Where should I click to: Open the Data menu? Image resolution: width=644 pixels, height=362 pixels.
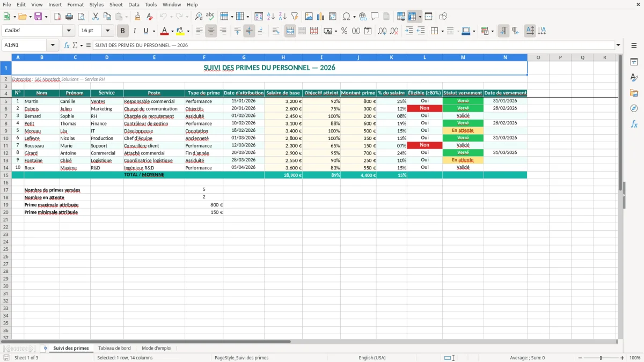tap(134, 4)
